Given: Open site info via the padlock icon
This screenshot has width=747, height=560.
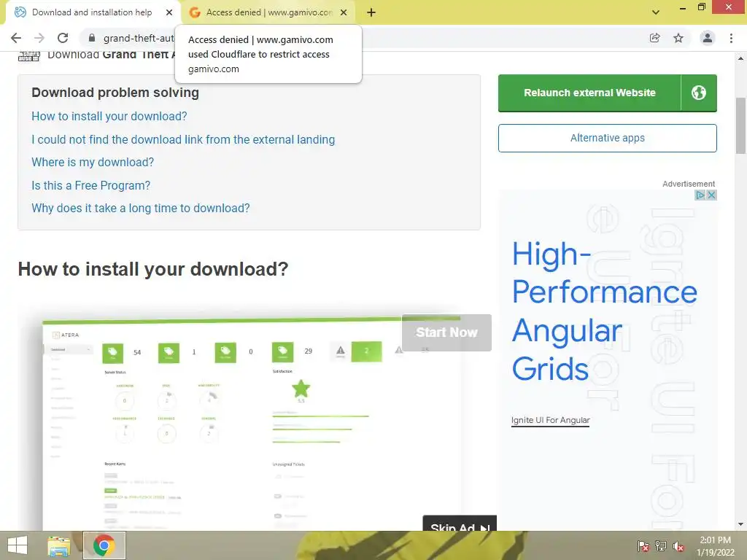Looking at the screenshot, I should tap(92, 38).
